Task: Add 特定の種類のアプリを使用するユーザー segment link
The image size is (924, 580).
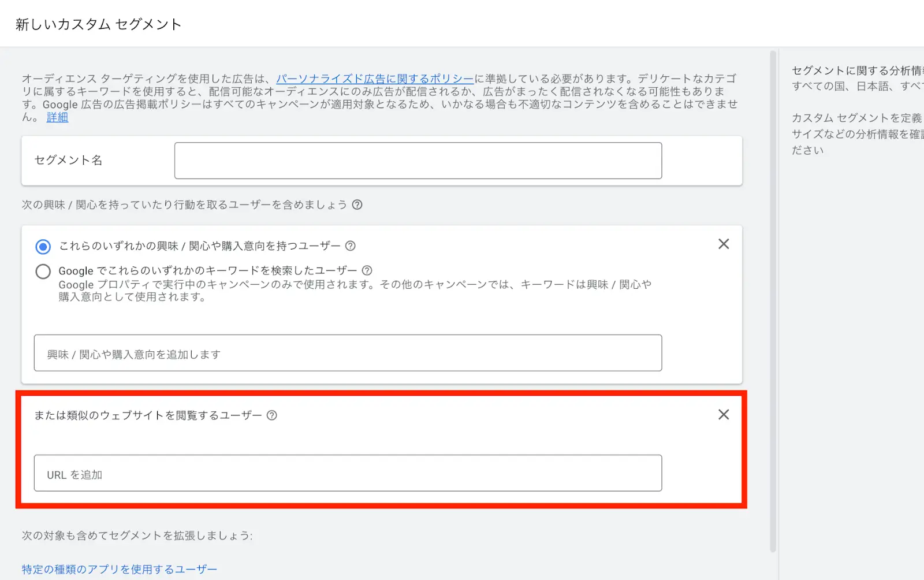Action: coord(120,570)
